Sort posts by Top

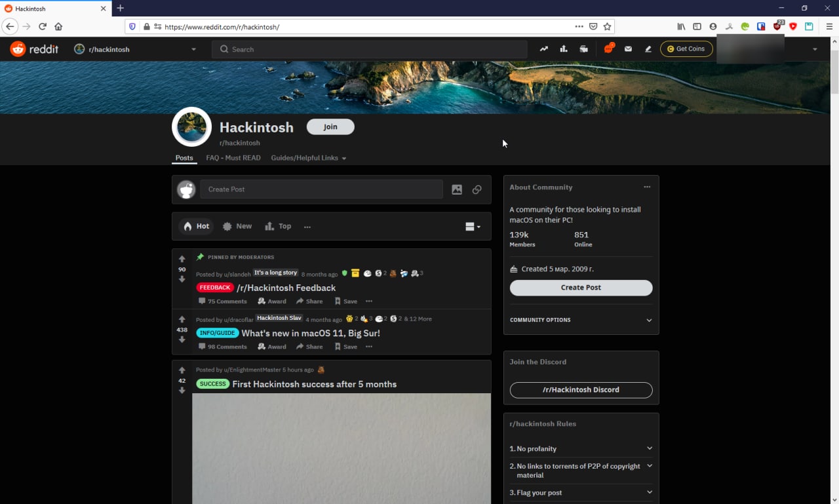coord(278,226)
